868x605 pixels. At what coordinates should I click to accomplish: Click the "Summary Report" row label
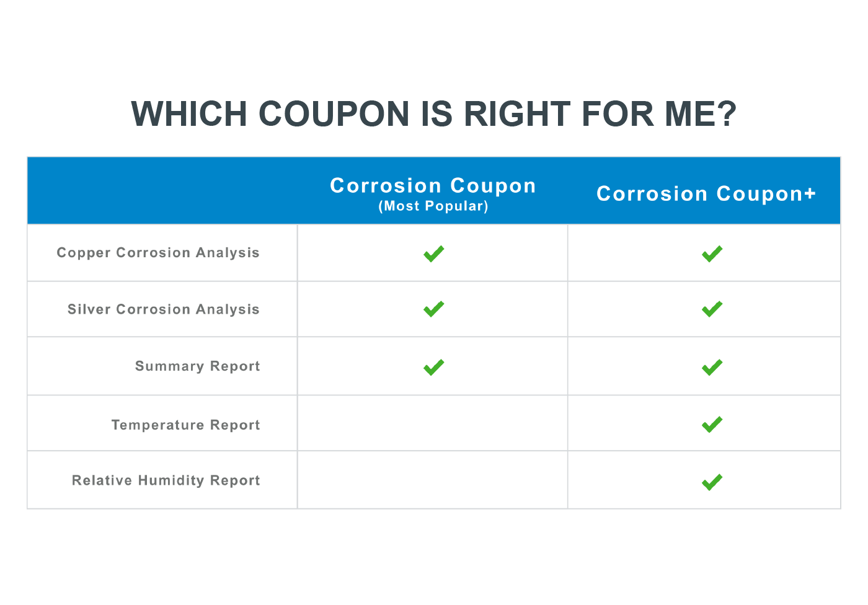(197, 366)
